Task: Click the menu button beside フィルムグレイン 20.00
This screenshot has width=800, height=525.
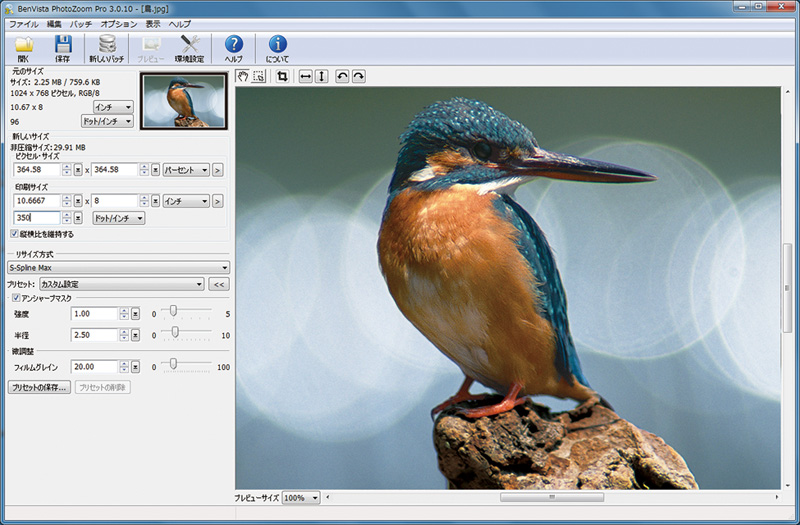Action: click(x=135, y=367)
